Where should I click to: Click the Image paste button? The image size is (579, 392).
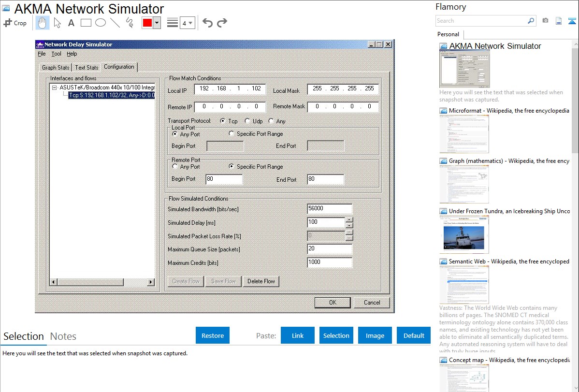(x=375, y=335)
